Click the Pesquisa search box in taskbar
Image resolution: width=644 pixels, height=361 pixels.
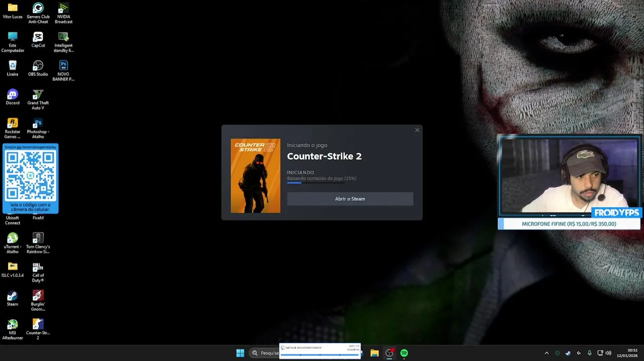point(265,353)
